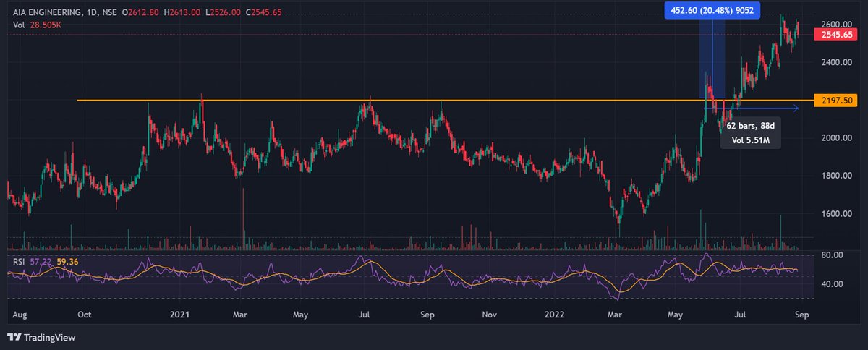Click the 62 bars, 88d info box

coord(751,135)
